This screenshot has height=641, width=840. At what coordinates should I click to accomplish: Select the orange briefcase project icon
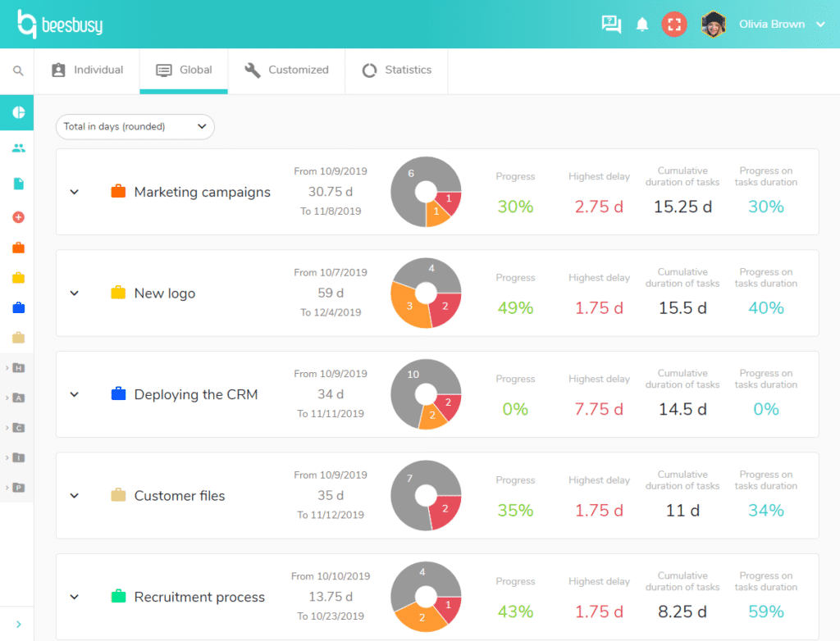tap(16, 246)
